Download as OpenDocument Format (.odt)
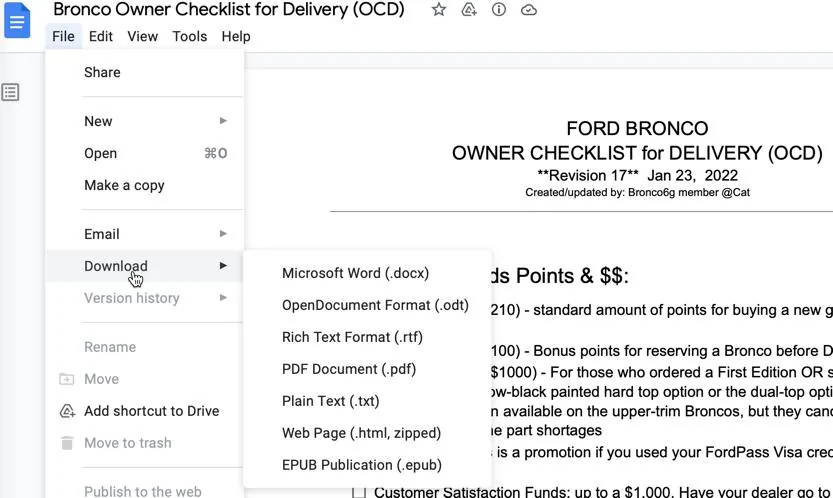 click(x=367, y=305)
